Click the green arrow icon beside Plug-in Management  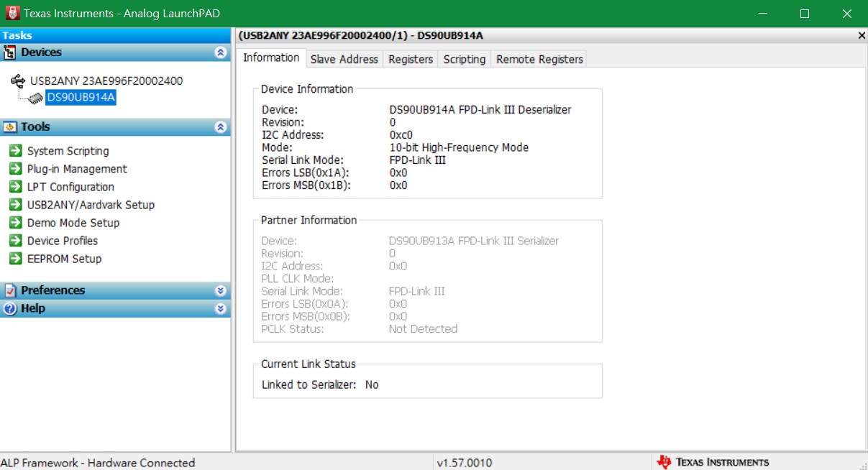click(x=15, y=168)
